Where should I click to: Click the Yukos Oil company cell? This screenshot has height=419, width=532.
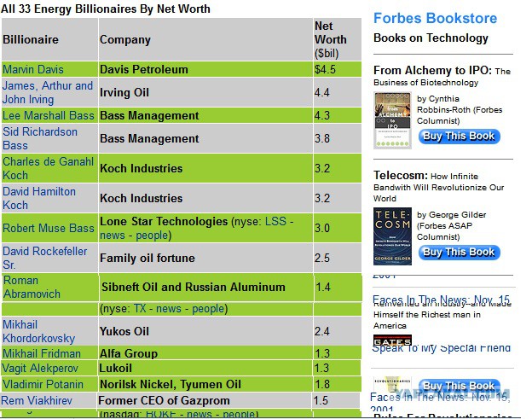coord(205,331)
